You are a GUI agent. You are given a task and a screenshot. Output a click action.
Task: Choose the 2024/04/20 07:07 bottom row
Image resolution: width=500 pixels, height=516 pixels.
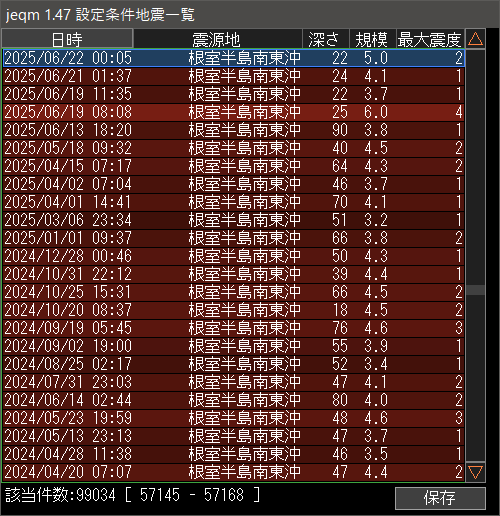pyautogui.click(x=233, y=472)
